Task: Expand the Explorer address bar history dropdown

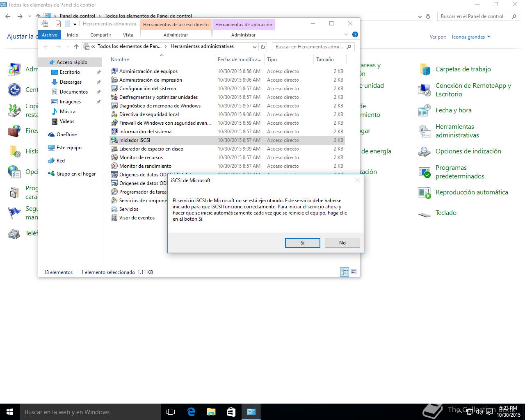Action: click(254, 47)
